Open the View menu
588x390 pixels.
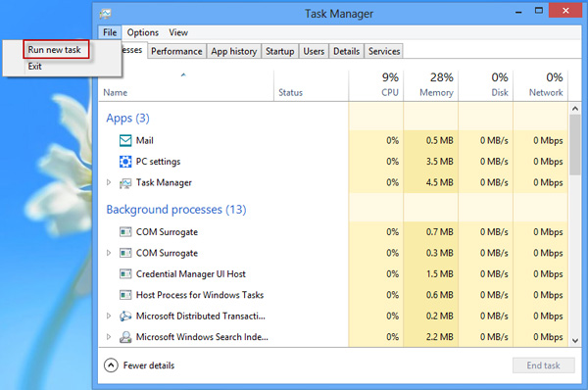(x=178, y=32)
